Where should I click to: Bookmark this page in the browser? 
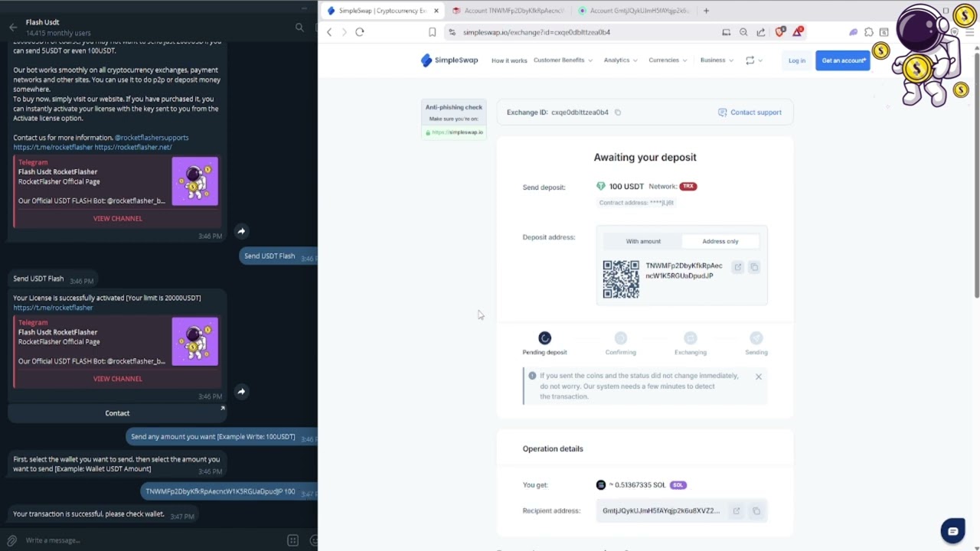433,32
